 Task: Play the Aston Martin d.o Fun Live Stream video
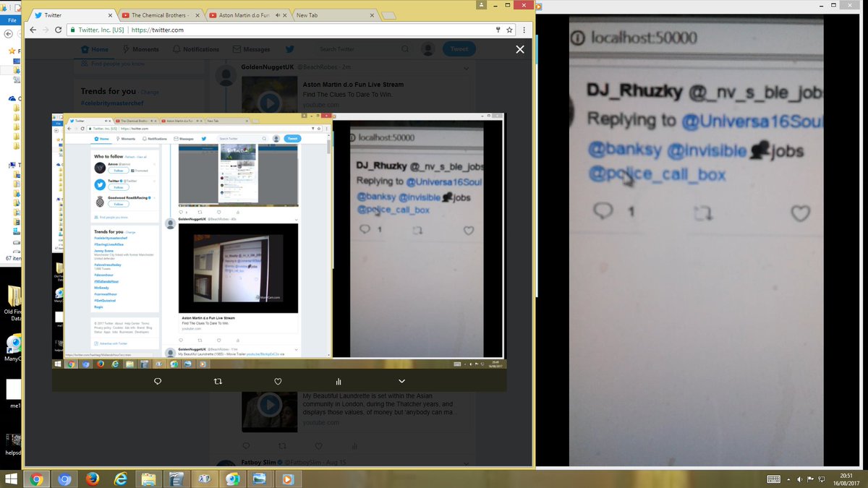click(269, 102)
